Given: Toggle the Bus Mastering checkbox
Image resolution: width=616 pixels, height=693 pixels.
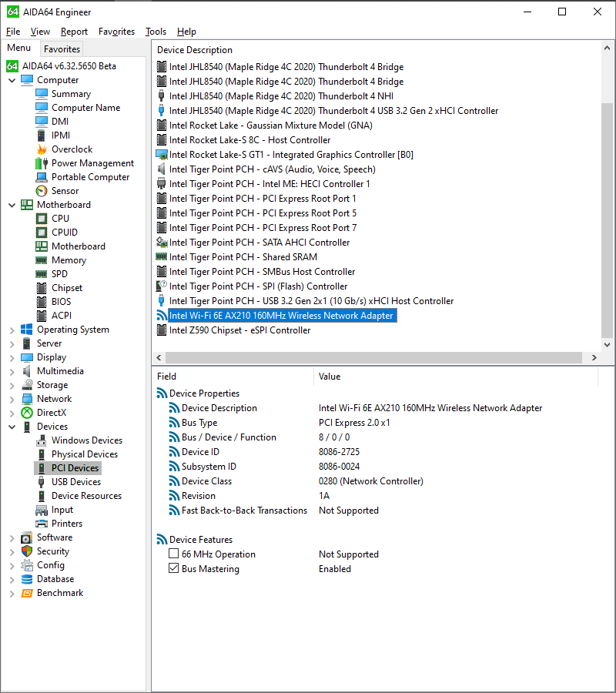Looking at the screenshot, I should point(174,568).
